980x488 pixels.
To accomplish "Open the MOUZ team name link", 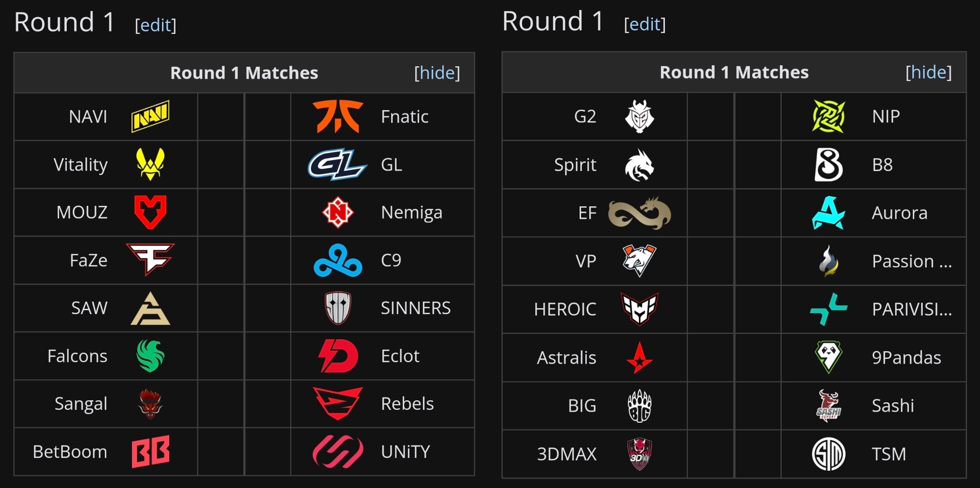I will 82,212.
